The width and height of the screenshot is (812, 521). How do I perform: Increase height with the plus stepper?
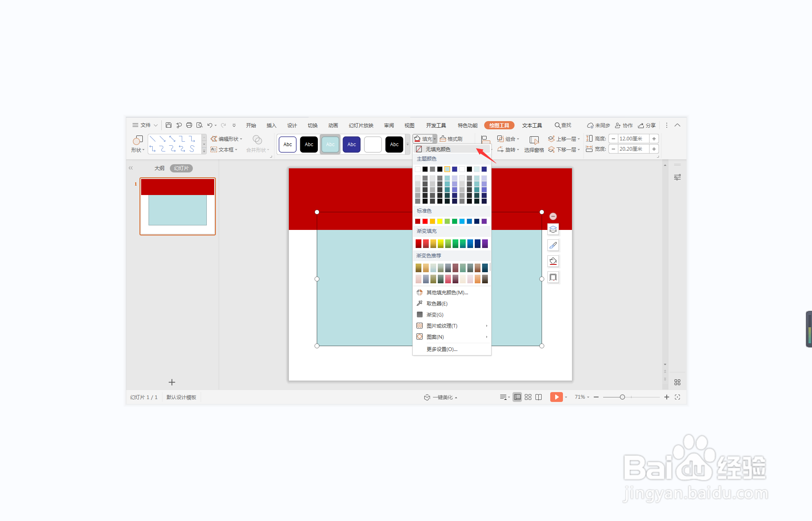tap(654, 139)
